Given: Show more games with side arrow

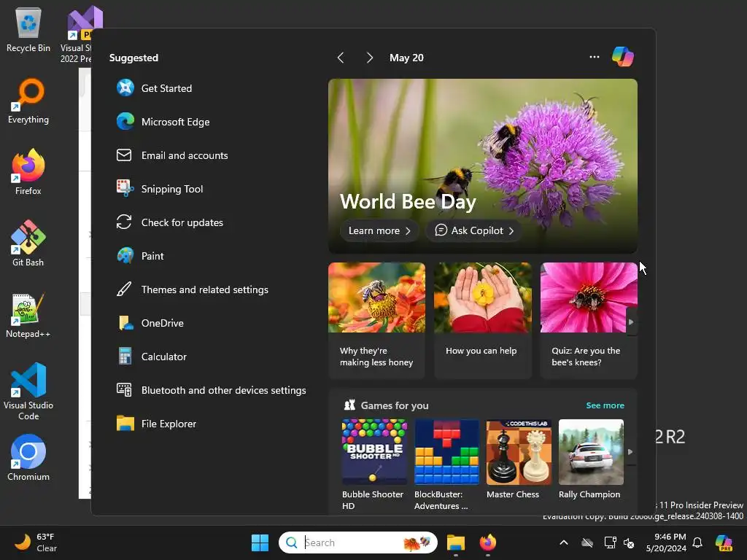Looking at the screenshot, I should click(630, 451).
